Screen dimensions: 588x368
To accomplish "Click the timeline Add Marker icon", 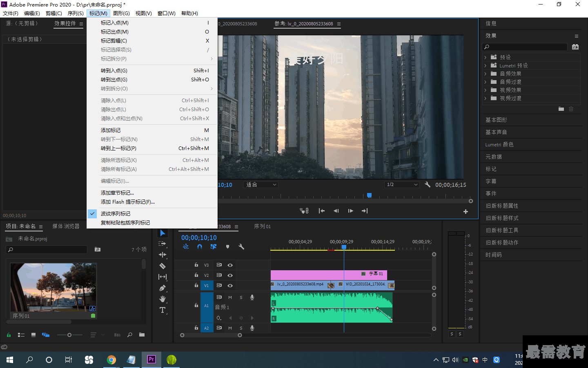I will point(227,247).
